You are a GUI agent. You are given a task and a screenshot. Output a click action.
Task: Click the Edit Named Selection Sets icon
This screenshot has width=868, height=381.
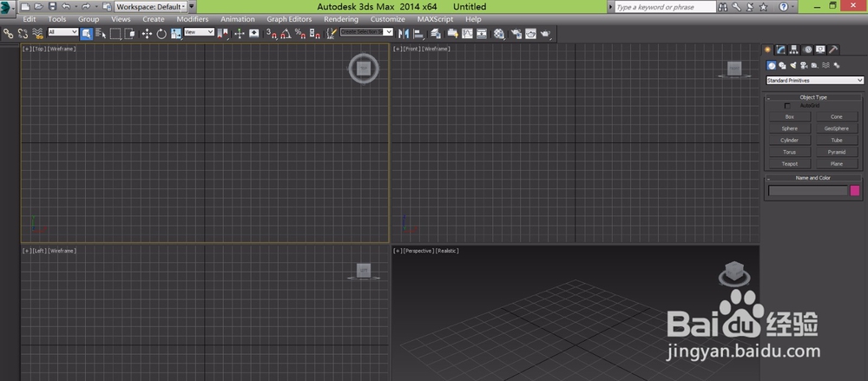332,34
